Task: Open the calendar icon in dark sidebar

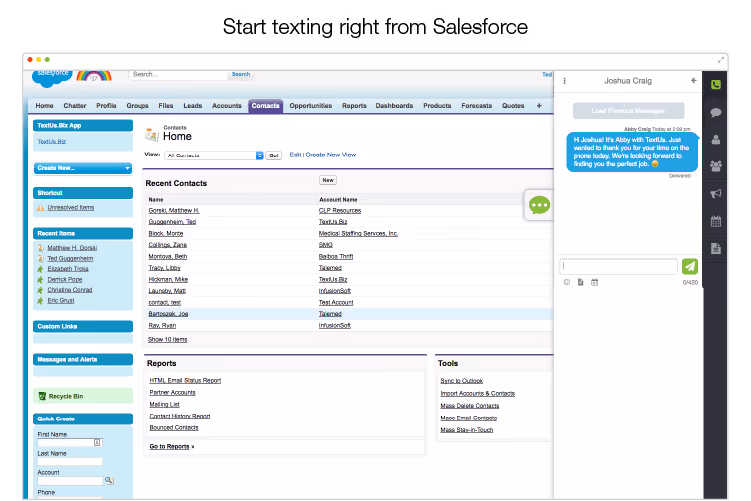Action: coord(716,221)
